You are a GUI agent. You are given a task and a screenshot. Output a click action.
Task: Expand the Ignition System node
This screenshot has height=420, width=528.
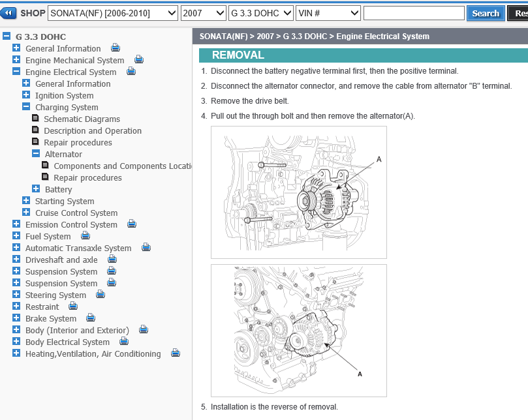(x=26, y=95)
